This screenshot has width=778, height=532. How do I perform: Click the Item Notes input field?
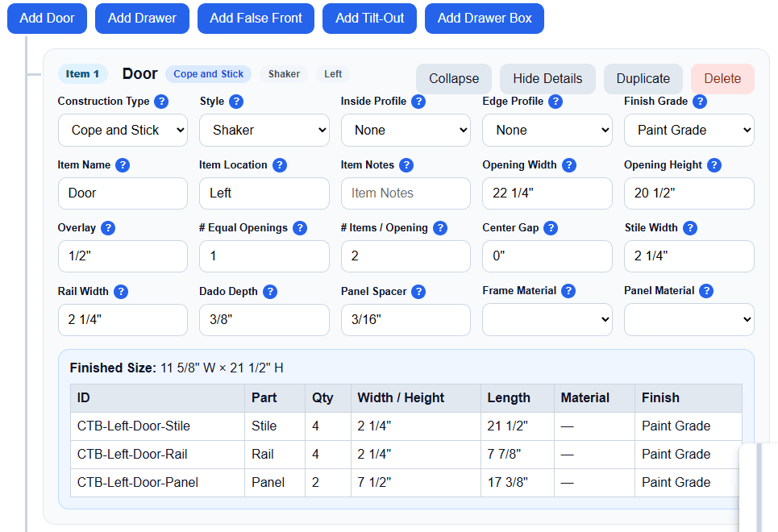coord(406,193)
